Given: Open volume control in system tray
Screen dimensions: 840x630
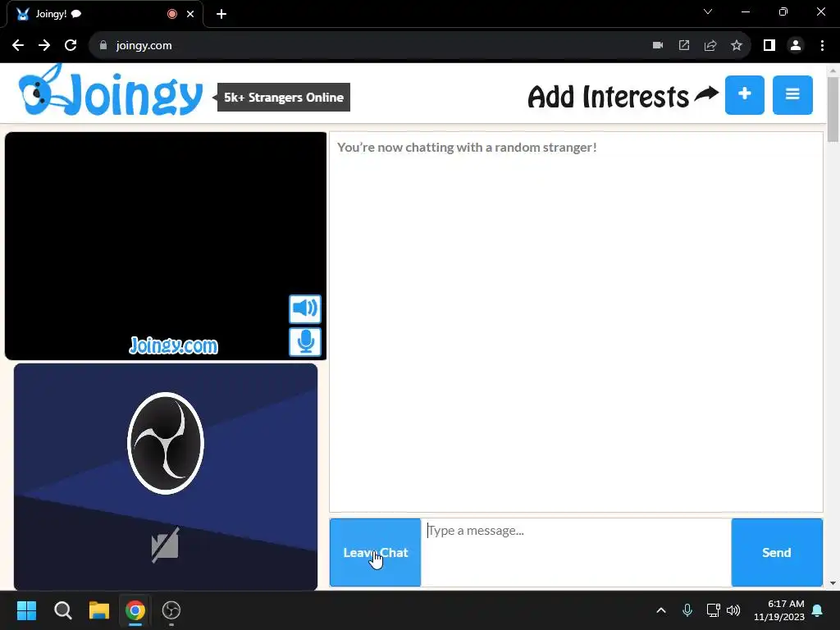Looking at the screenshot, I should click(733, 610).
